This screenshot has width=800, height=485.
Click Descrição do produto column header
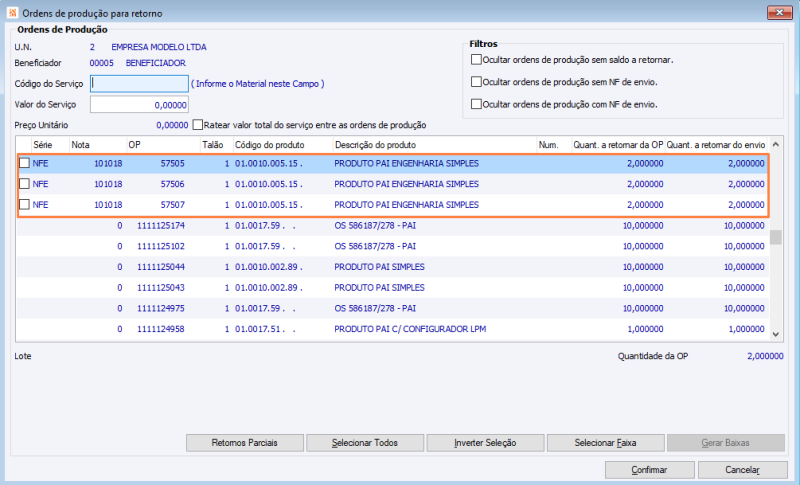click(x=435, y=145)
